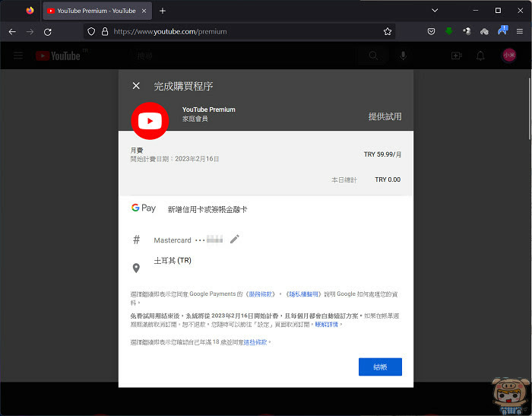Viewport: 532px width, 416px height.
Task: Click the Firefox icon in the title bar
Action: pos(30,11)
